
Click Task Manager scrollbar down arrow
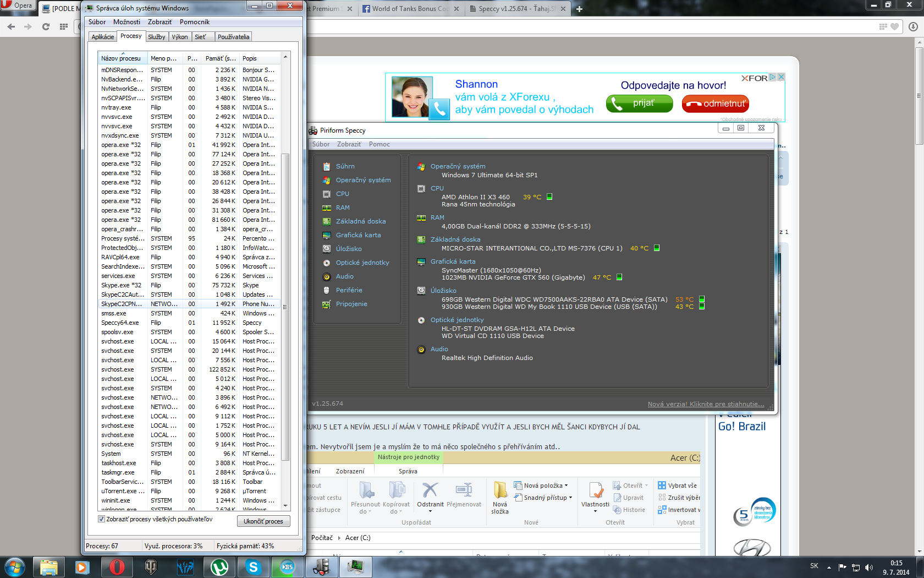click(x=285, y=505)
